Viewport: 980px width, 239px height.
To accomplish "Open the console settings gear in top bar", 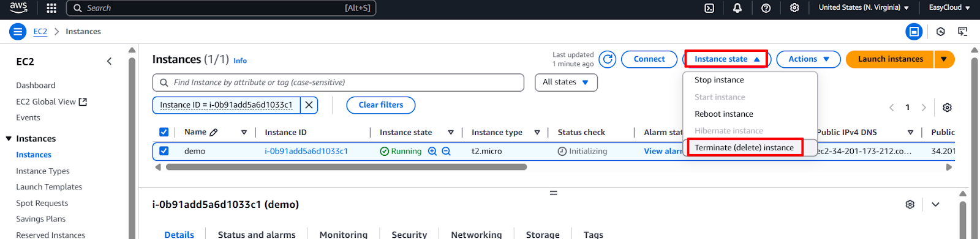I will tap(794, 8).
